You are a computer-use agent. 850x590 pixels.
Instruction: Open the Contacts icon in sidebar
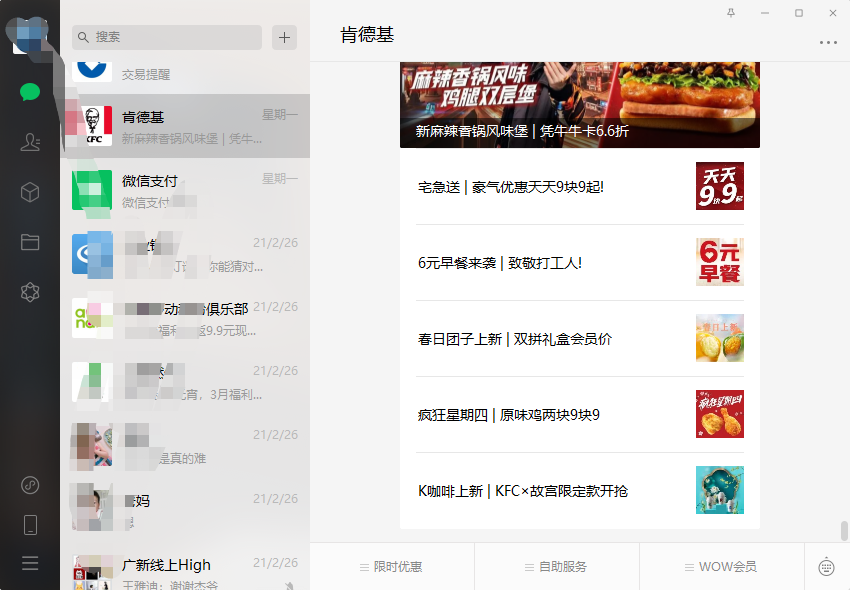point(30,142)
